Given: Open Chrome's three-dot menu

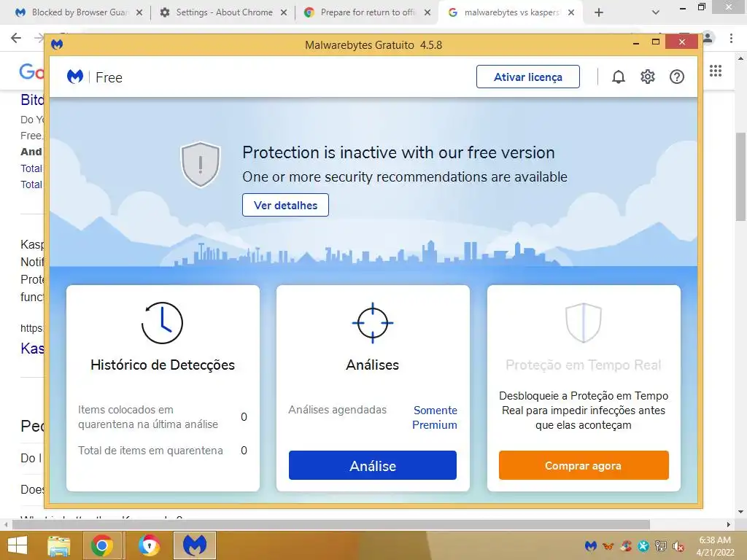Looking at the screenshot, I should [731, 38].
